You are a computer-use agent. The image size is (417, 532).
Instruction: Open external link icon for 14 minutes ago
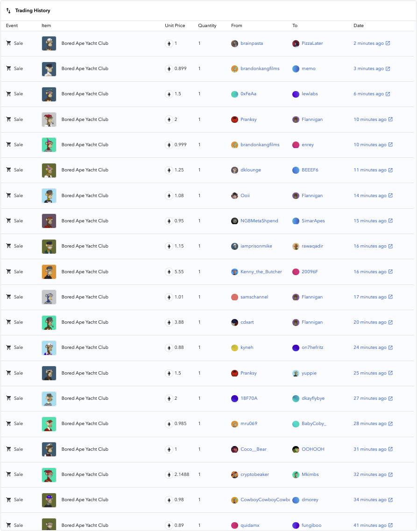390,195
